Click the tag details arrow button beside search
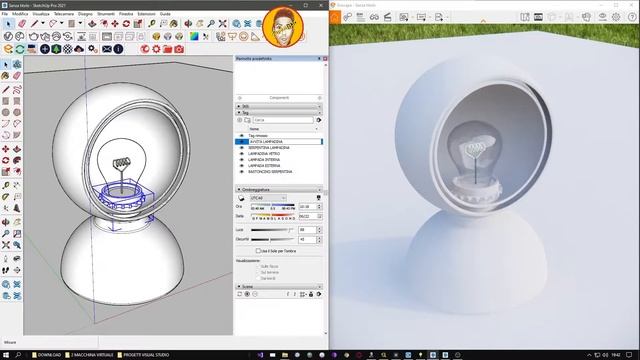The height and width of the screenshot is (360, 640). [x=318, y=120]
